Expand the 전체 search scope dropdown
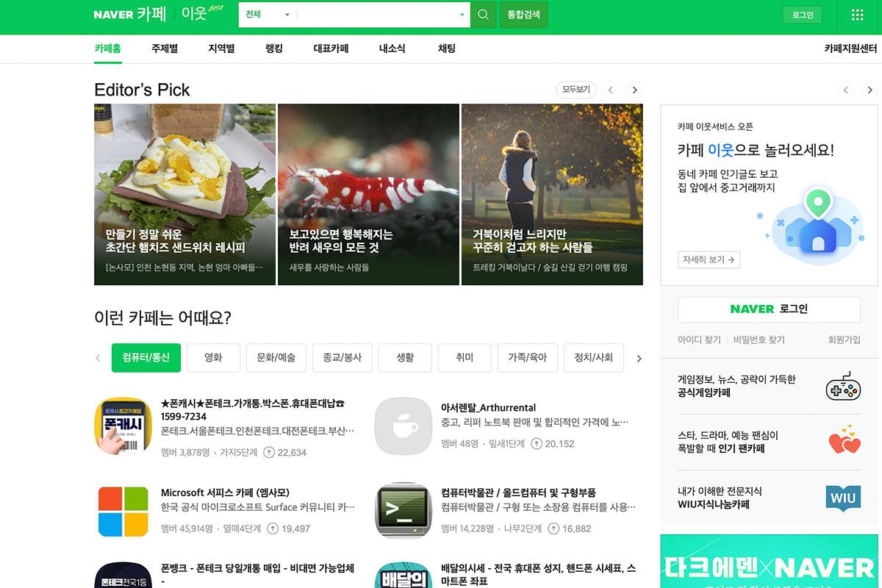882x588 pixels. pyautogui.click(x=268, y=15)
